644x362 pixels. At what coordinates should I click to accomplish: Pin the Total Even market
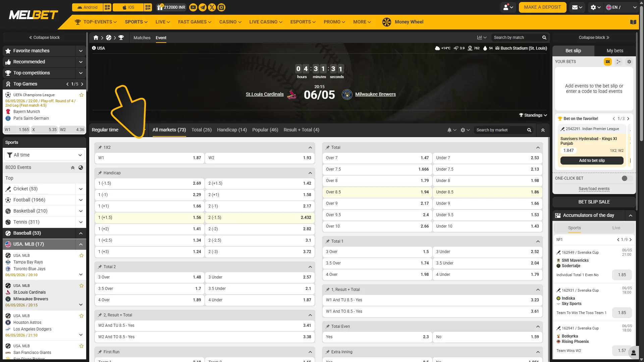click(x=328, y=326)
